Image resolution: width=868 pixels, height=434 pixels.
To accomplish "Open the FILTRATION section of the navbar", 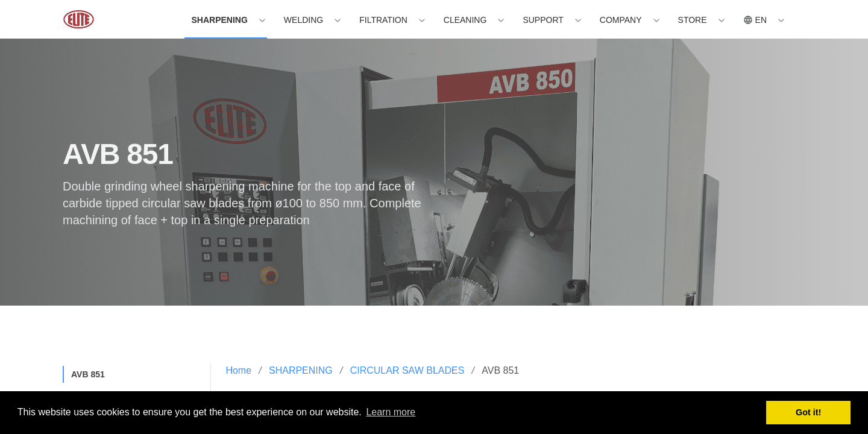I will [383, 20].
